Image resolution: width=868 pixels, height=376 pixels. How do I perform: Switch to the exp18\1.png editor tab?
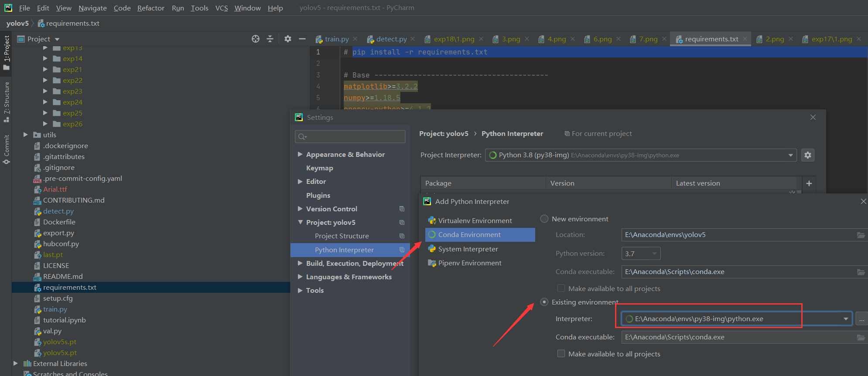coord(454,39)
